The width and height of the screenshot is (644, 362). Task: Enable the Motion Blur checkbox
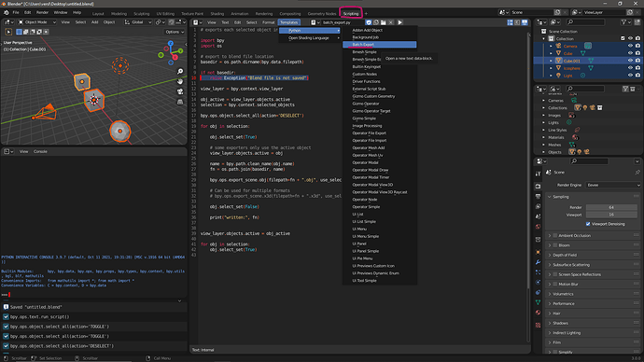coord(555,284)
